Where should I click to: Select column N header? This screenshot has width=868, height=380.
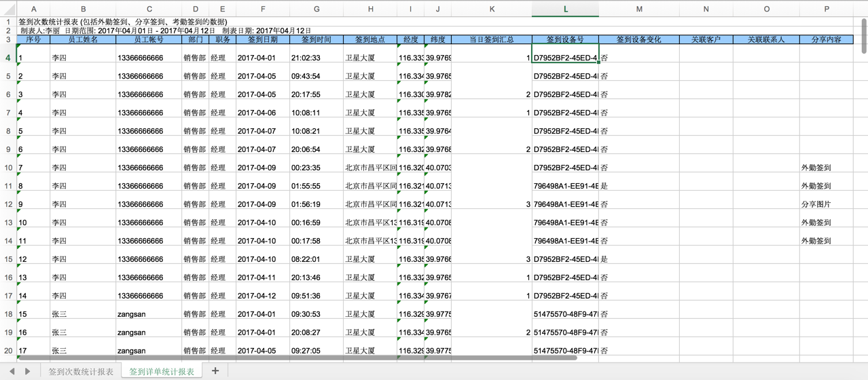click(706, 9)
